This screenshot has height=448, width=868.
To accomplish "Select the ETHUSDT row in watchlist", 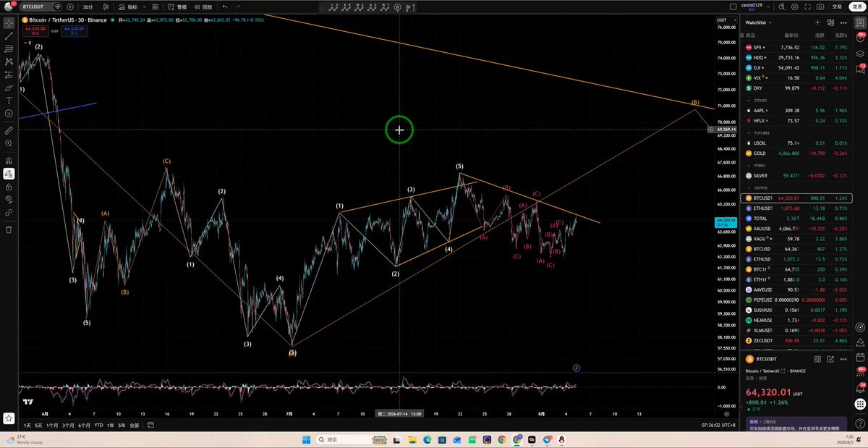I will tap(796, 208).
